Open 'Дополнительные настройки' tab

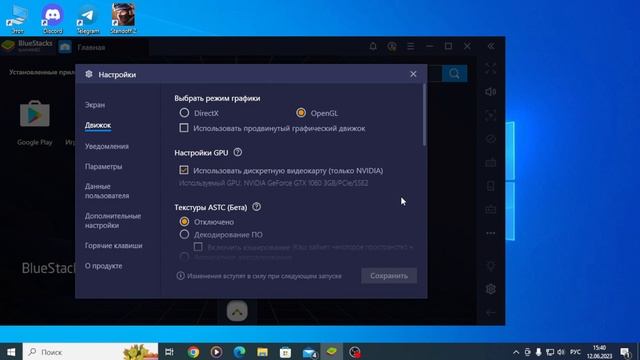click(113, 220)
